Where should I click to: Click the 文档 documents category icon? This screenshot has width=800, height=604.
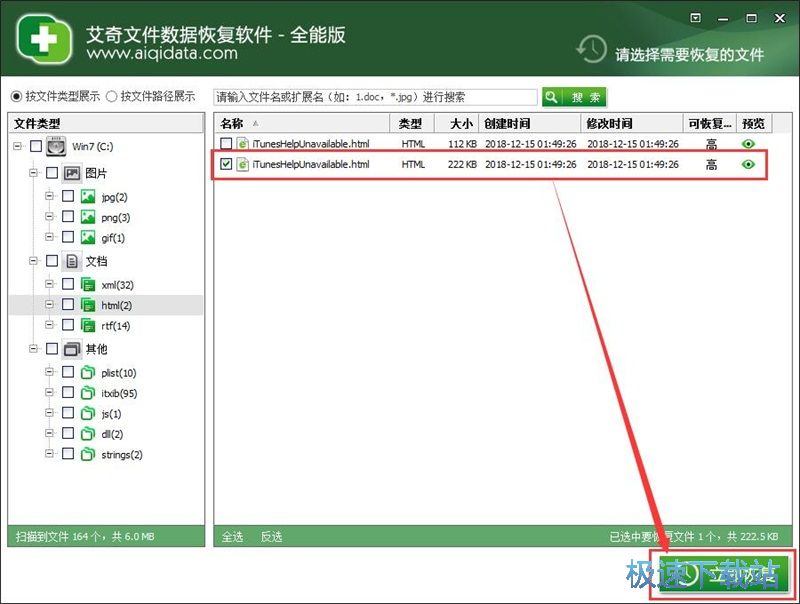(x=72, y=261)
